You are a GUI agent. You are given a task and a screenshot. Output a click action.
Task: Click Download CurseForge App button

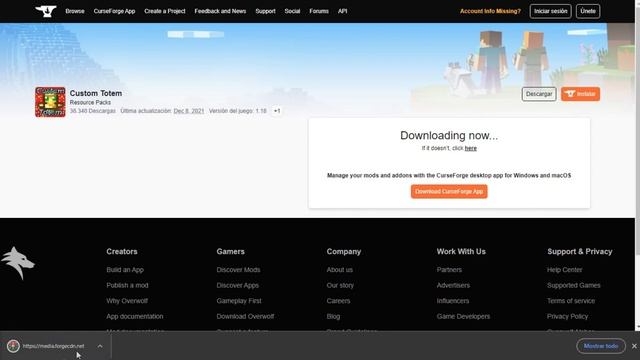coord(449,191)
